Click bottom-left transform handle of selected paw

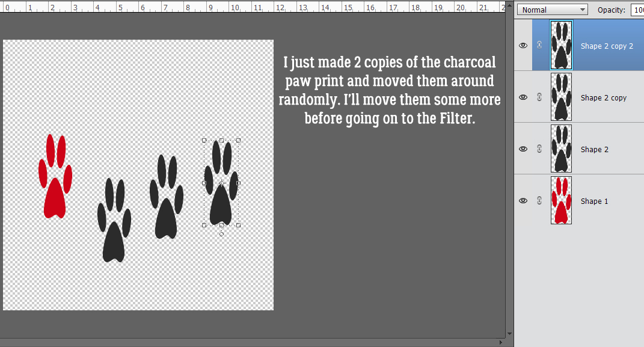(204, 225)
